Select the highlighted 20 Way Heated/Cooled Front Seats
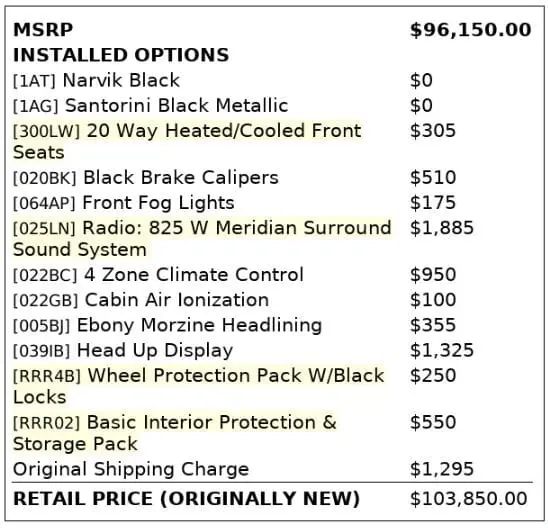The height and width of the screenshot is (528, 548). tap(187, 142)
